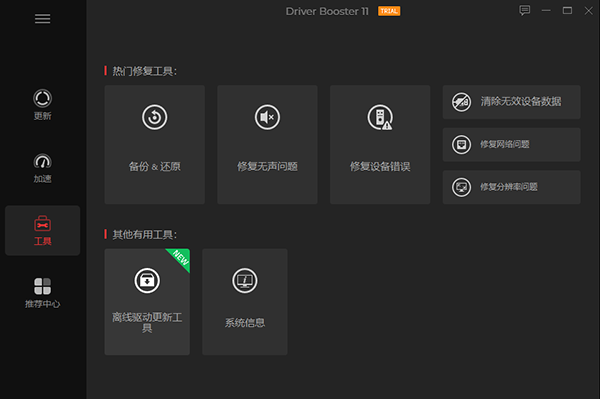Click the 备份 & 还原 label

155,166
